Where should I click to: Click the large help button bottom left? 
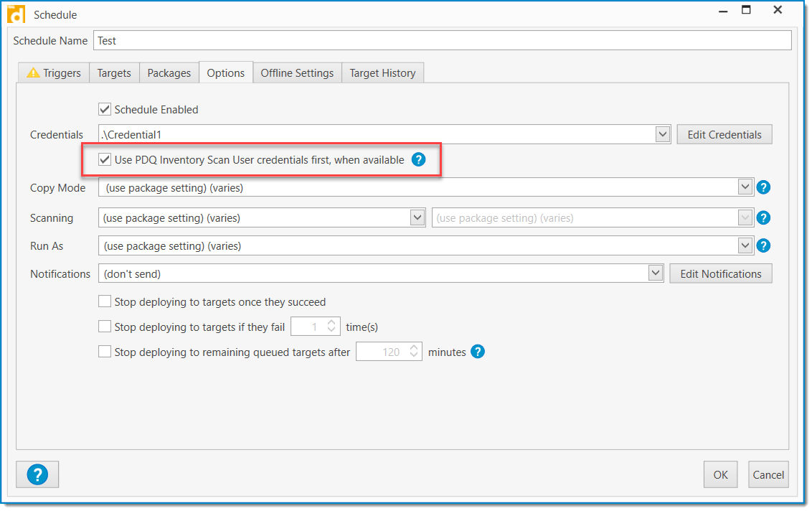click(37, 474)
